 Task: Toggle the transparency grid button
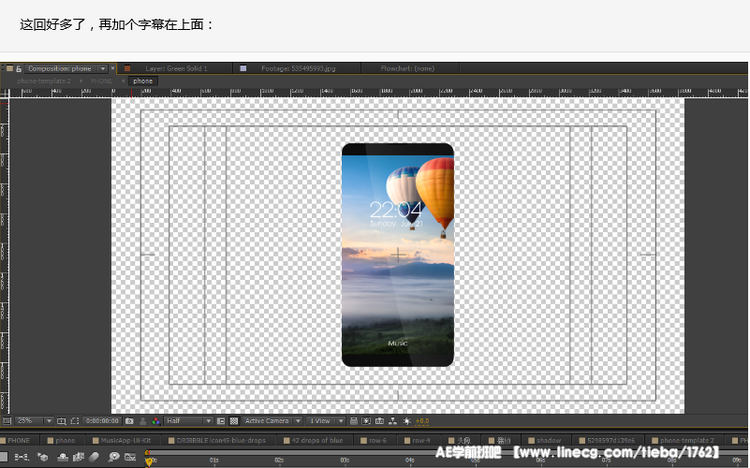(x=233, y=421)
